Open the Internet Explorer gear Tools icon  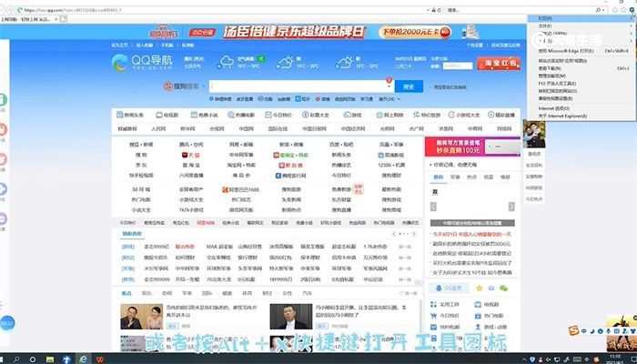[x=633, y=10]
